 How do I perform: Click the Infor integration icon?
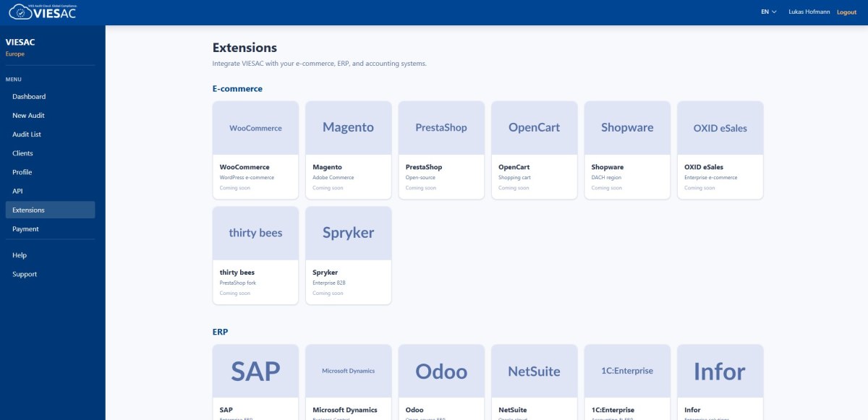(x=720, y=371)
